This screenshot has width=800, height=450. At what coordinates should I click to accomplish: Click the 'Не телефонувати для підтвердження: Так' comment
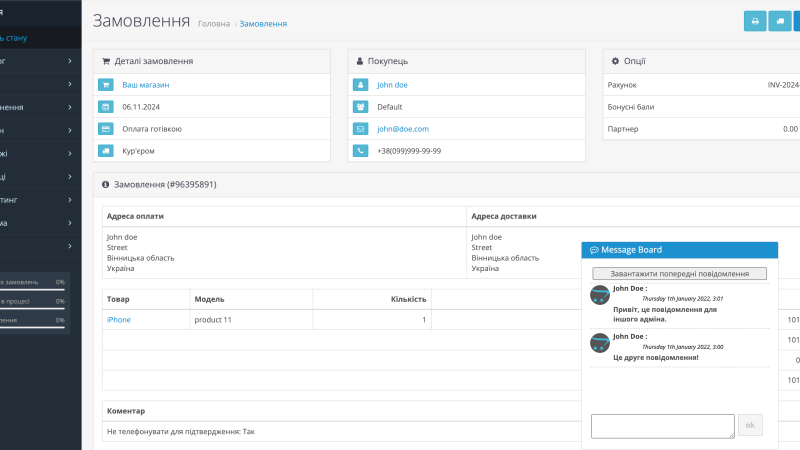181,432
